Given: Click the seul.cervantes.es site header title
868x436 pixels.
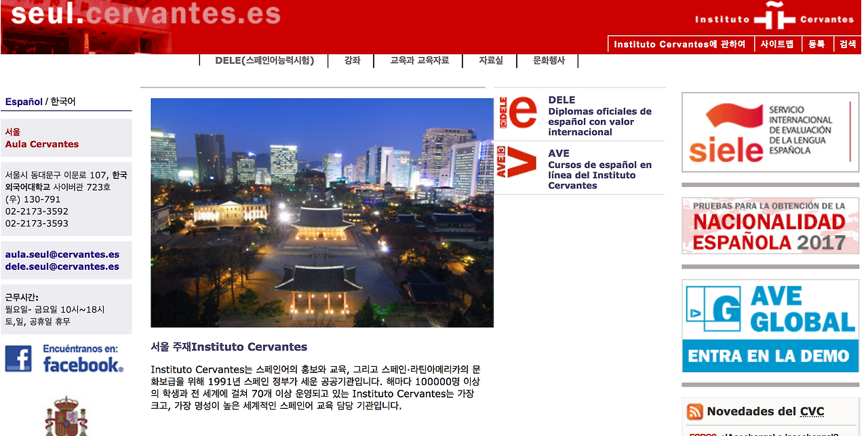Looking at the screenshot, I should point(145,14).
